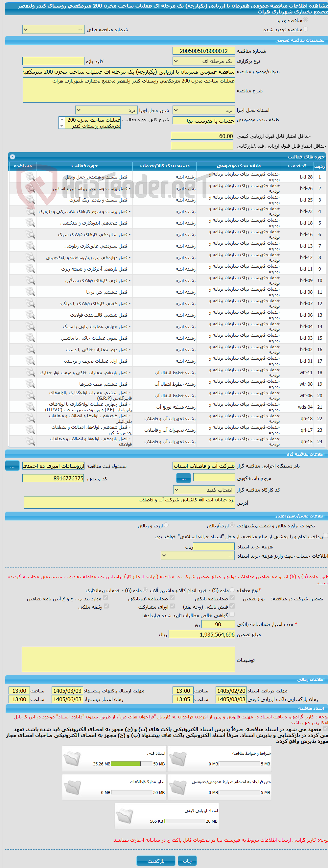View details icon for row qri-17
The height and width of the screenshot is (868, 328).
[x=30, y=430]
